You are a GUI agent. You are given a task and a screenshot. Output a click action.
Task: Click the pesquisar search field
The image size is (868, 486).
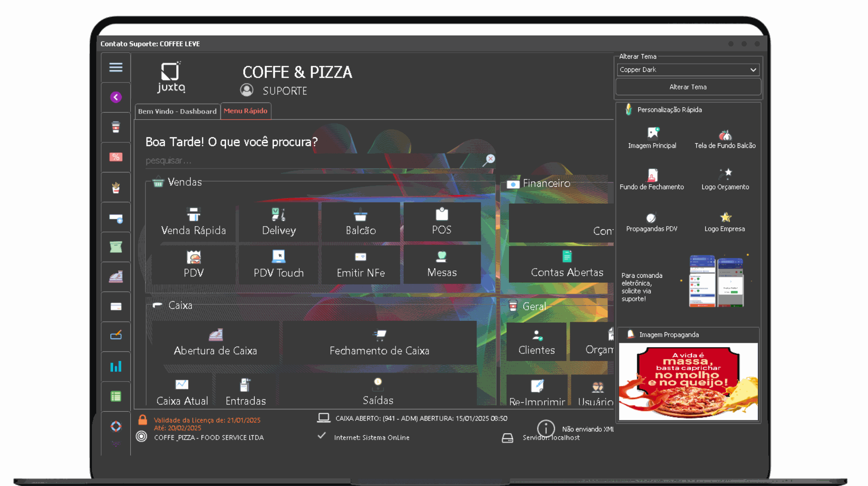pos(311,160)
